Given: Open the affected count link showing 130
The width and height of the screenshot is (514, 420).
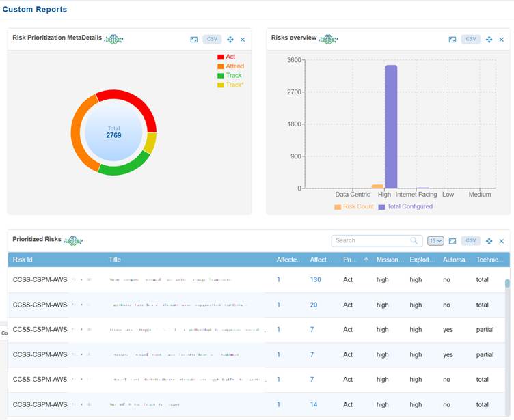Looking at the screenshot, I should tap(315, 280).
